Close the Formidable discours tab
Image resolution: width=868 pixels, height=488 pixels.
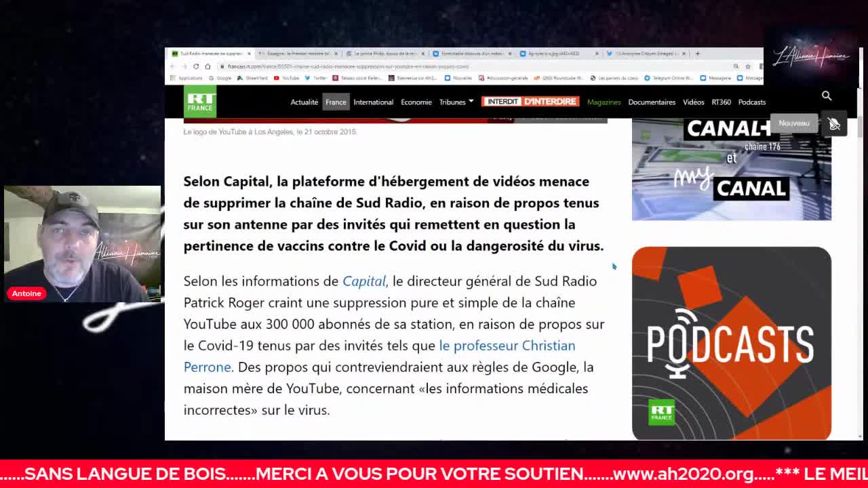pyautogui.click(x=510, y=54)
